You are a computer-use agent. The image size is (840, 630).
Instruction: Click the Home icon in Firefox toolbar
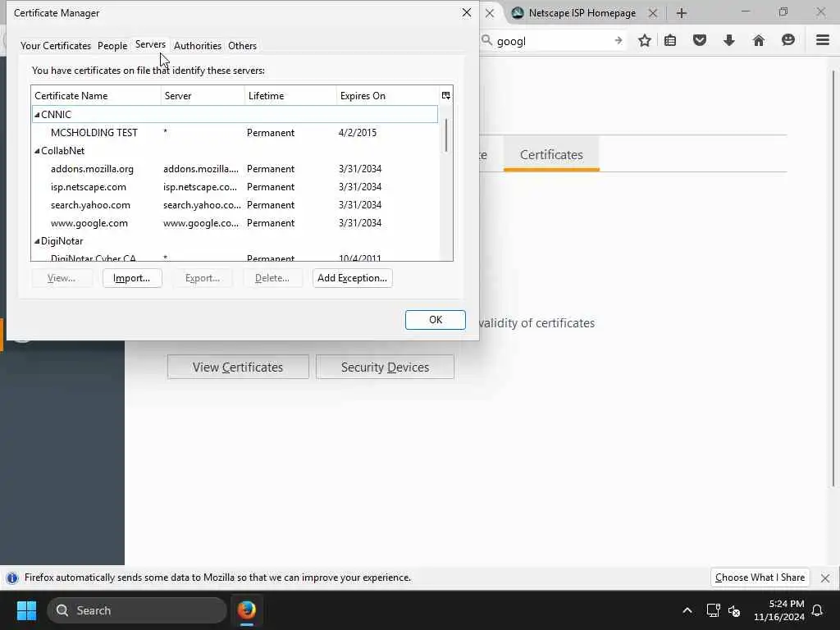click(x=759, y=40)
